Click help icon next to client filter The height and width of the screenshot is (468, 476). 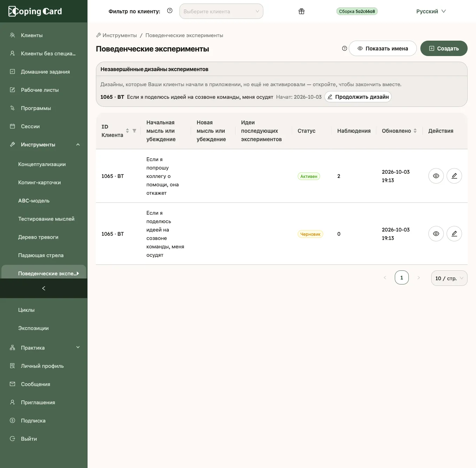[x=170, y=11]
